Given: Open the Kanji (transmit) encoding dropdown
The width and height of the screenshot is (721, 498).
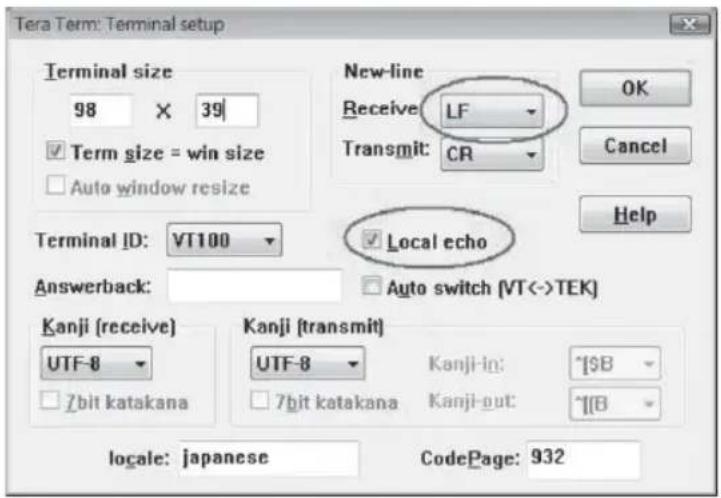Looking at the screenshot, I should click(x=308, y=363).
